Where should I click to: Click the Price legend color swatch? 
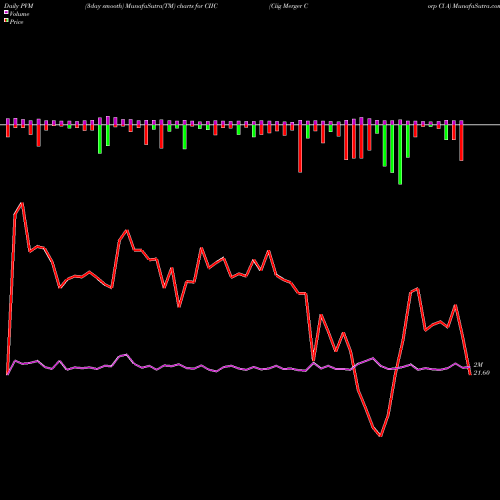click(x=6, y=21)
